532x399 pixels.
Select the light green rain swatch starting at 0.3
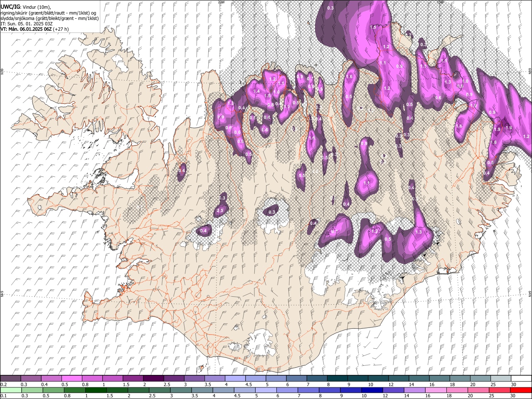click(32, 390)
